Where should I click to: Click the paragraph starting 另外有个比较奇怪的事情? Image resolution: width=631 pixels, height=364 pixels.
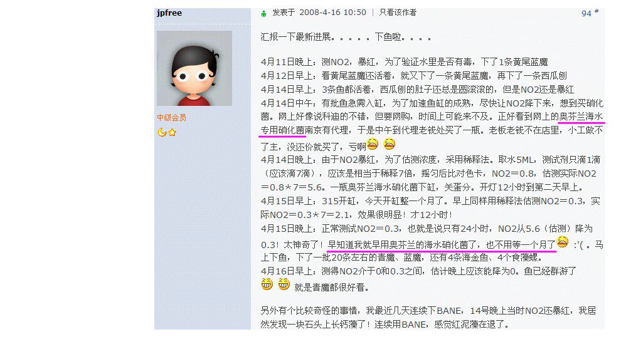pyautogui.click(x=428, y=318)
